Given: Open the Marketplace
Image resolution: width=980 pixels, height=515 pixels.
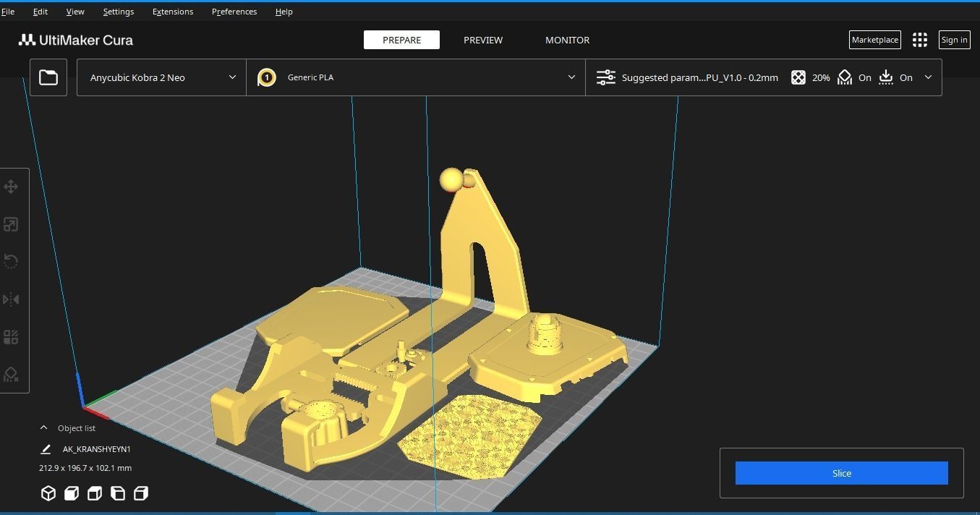Looking at the screenshot, I should [875, 40].
